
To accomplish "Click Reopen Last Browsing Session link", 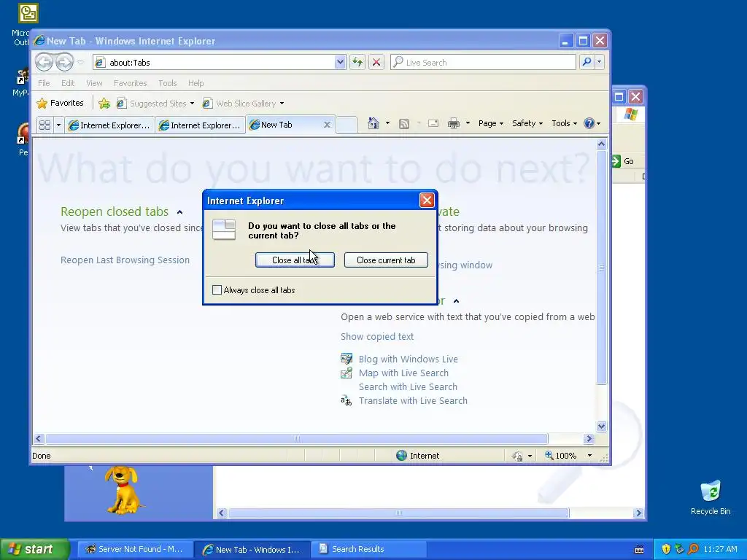I will coord(125,260).
